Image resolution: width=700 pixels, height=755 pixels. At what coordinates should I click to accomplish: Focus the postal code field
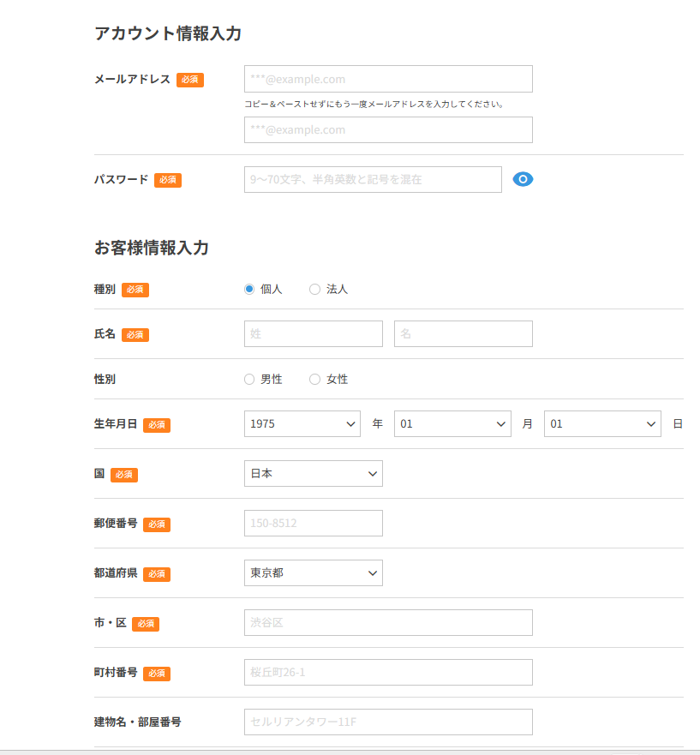(x=313, y=523)
